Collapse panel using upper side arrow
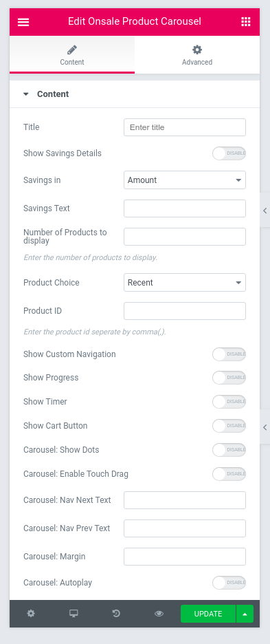 [x=265, y=211]
